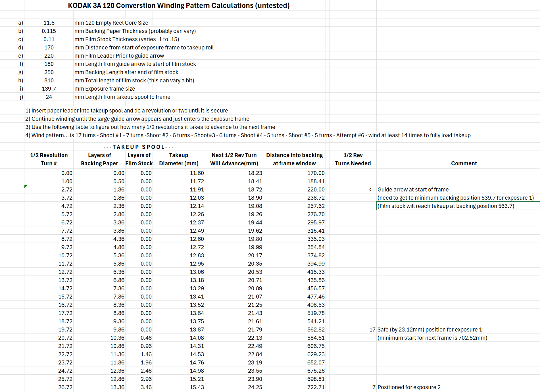Image resolution: width=540 pixels, height=392 pixels.
Task: Click instruction 1 about inserting paper leader
Action: coord(127,110)
